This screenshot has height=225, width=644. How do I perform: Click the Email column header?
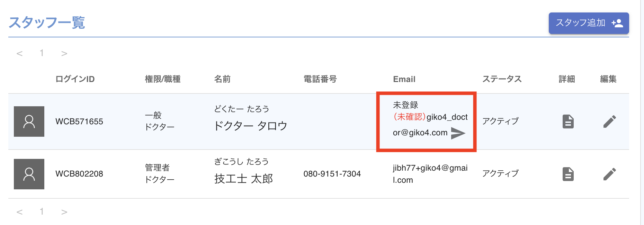(x=404, y=79)
